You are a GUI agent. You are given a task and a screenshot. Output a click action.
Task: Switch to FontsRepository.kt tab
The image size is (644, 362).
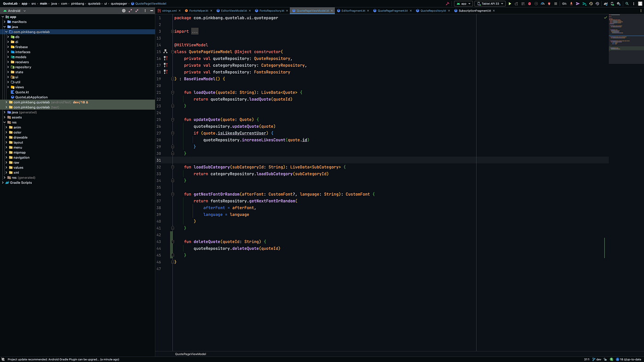click(x=272, y=11)
